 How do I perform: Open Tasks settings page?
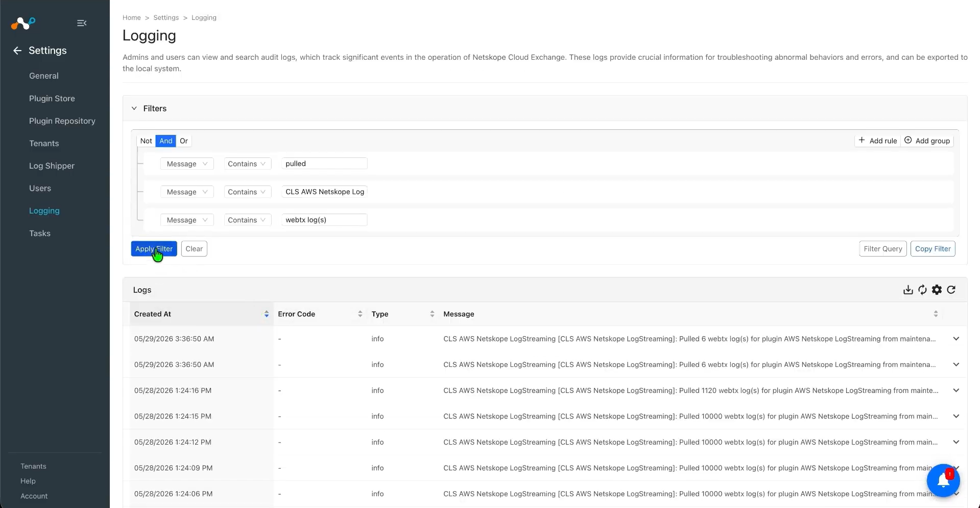pos(40,234)
